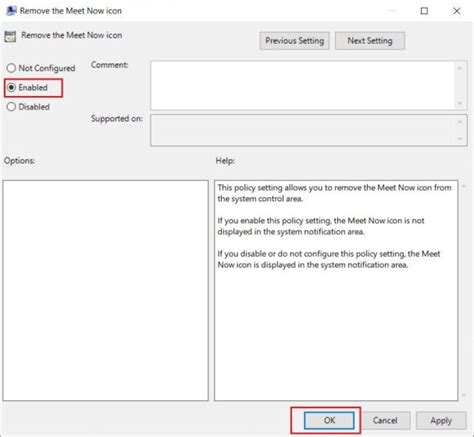Close the policy dialog window
This screenshot has height=437, width=474.
pyautogui.click(x=456, y=11)
